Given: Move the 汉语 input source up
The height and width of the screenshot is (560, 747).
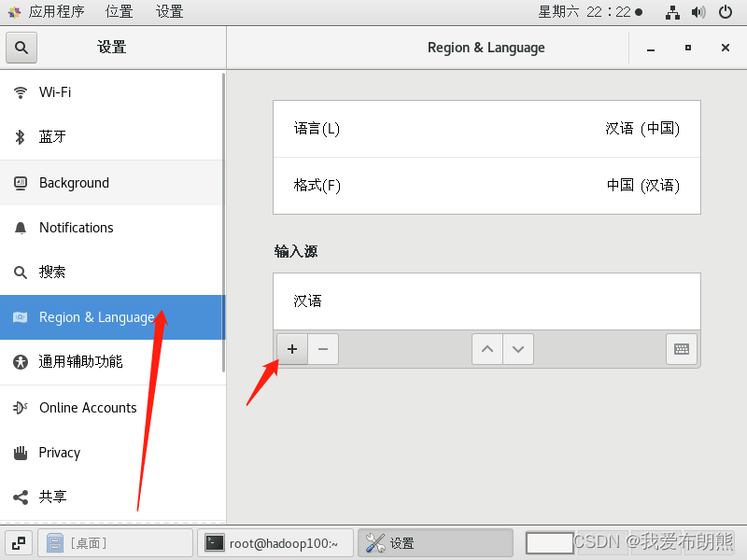Looking at the screenshot, I should click(486, 348).
